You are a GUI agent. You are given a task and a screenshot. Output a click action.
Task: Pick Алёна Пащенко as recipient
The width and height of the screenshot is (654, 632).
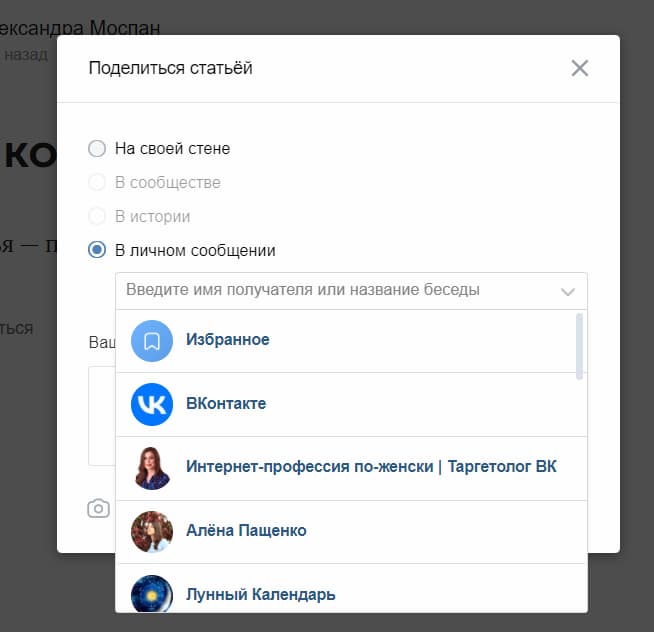pos(351,531)
